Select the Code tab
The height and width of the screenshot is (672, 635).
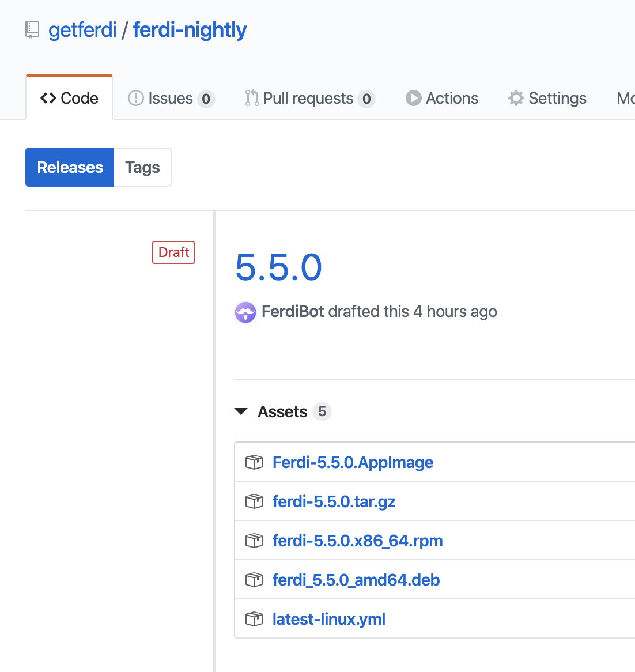click(69, 98)
